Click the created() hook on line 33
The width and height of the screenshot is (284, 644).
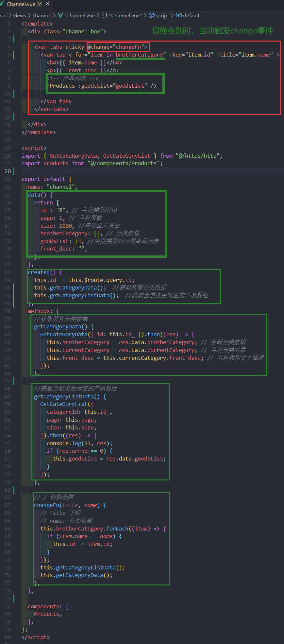coord(42,272)
